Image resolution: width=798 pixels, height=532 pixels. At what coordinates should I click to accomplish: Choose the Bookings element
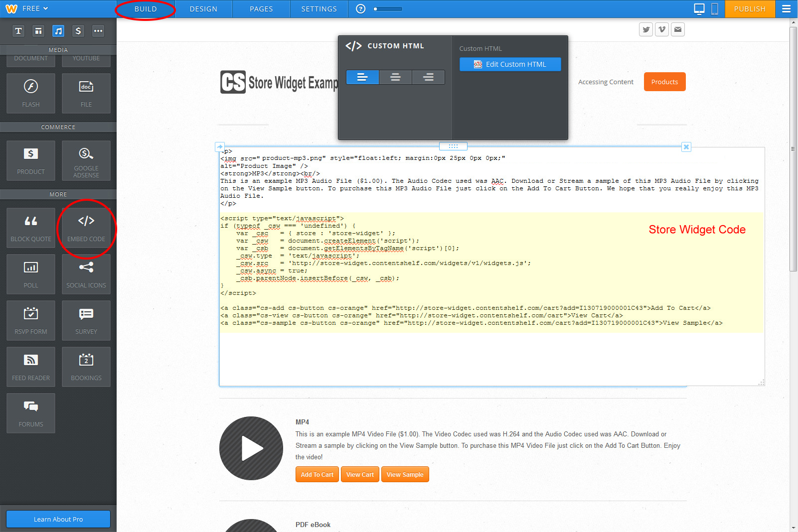(x=86, y=367)
